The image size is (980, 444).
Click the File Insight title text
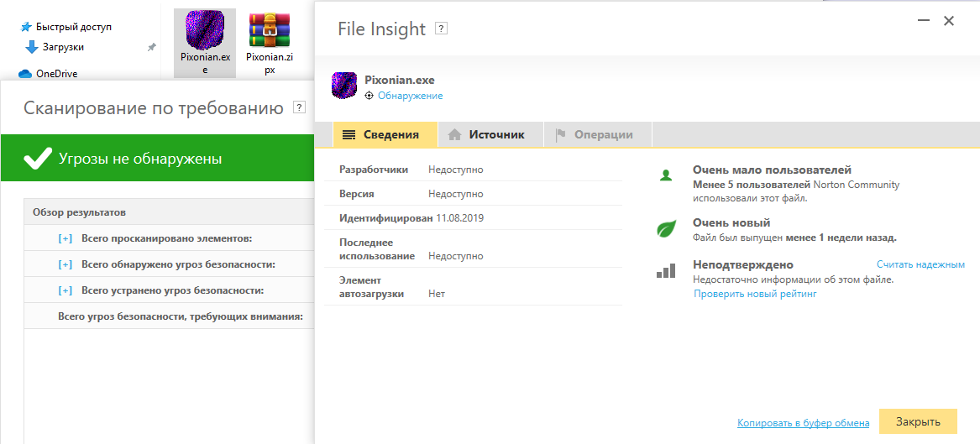(382, 29)
